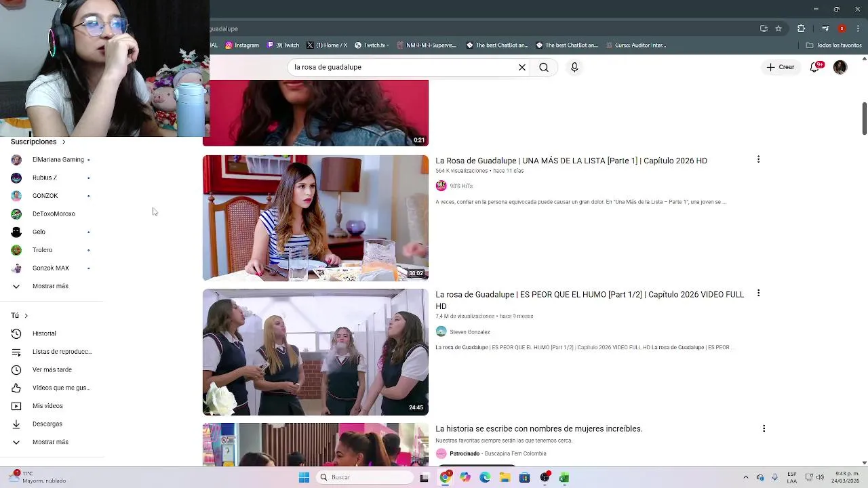Open the clock showing 9:43 p. m.
Image resolution: width=868 pixels, height=488 pixels.
coord(846,477)
